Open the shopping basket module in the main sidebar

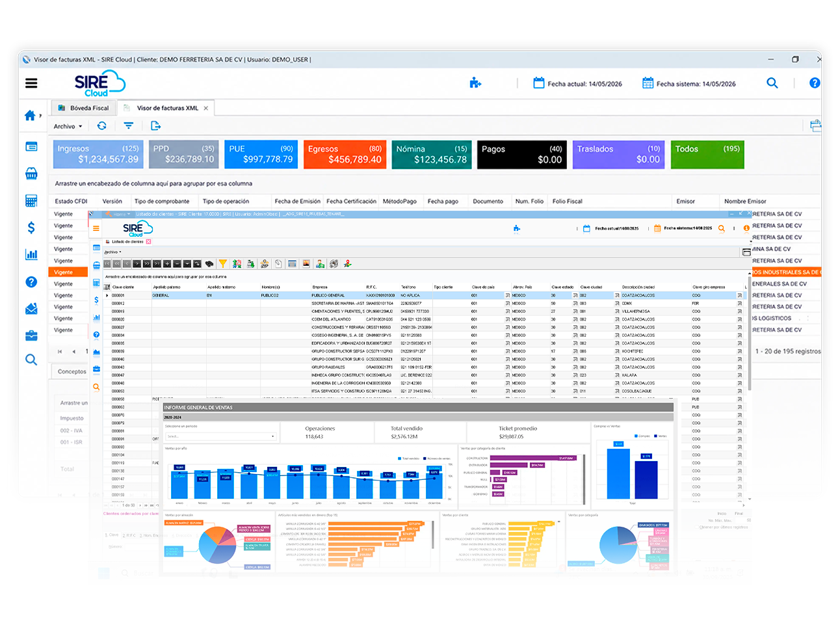[x=31, y=174]
